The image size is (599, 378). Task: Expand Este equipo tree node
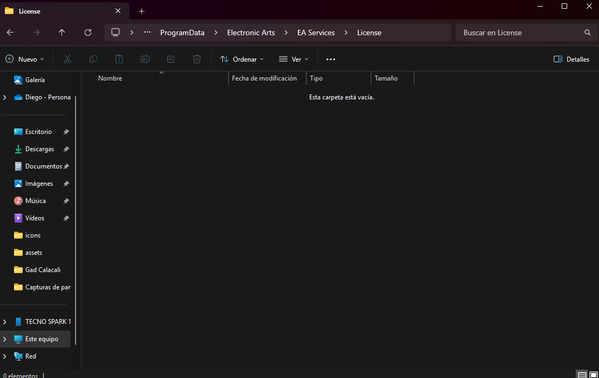point(5,339)
